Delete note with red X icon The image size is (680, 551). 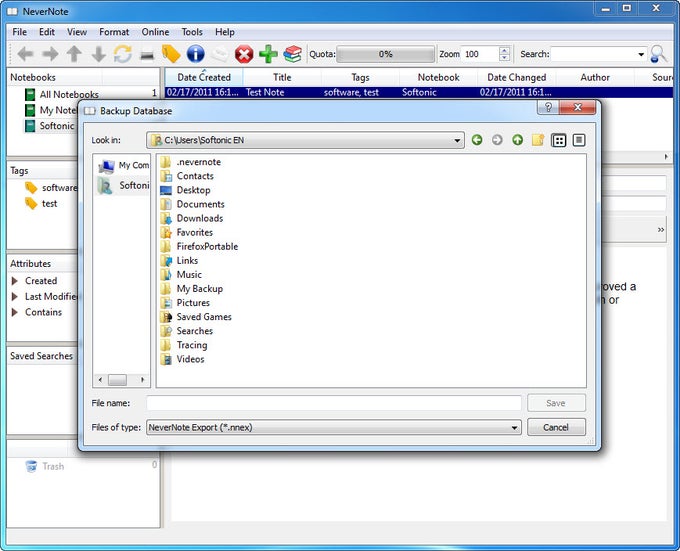click(244, 55)
